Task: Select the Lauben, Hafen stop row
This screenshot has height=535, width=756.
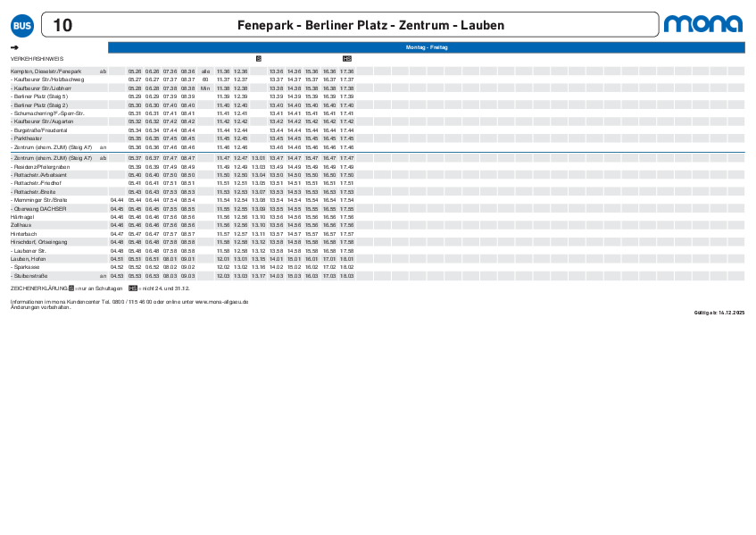Action: tap(28, 259)
